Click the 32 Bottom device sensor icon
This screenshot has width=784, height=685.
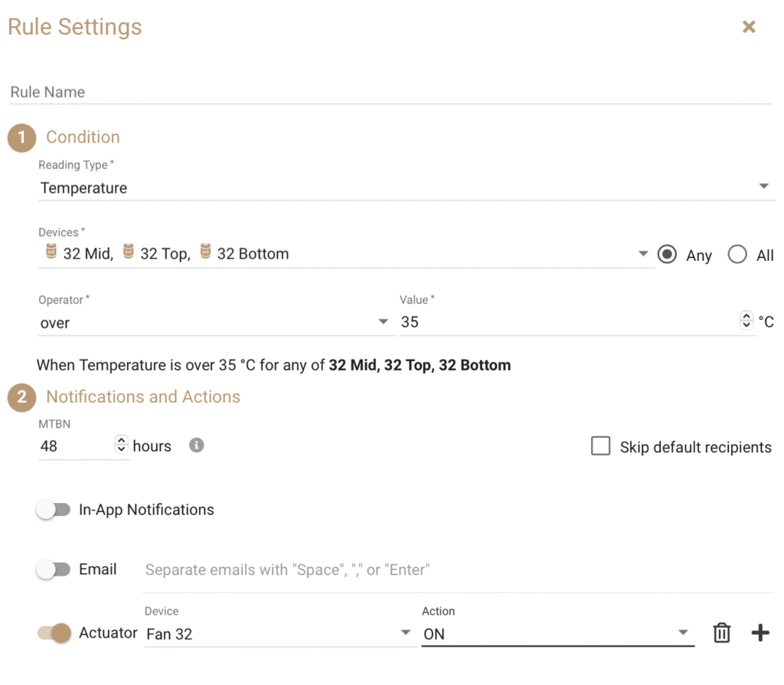coord(205,252)
